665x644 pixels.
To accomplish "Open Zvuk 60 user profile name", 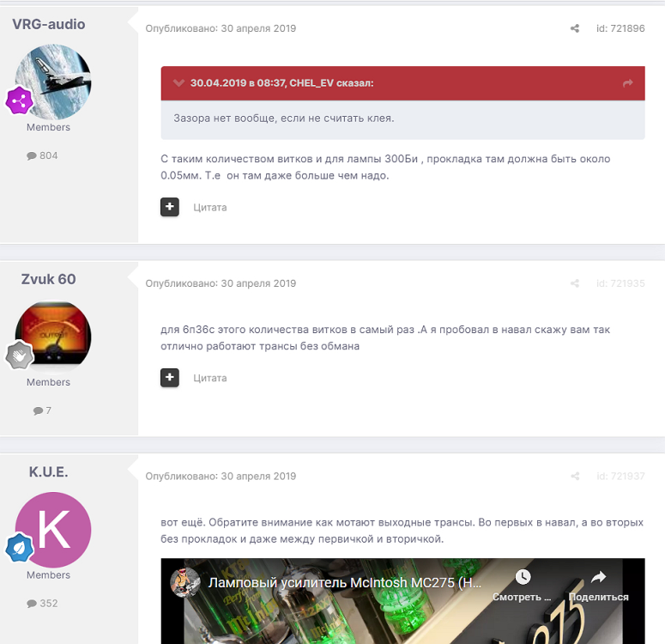I will [48, 279].
